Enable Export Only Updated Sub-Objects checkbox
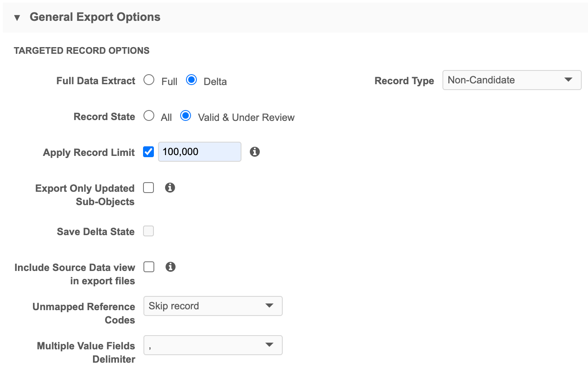 (148, 188)
